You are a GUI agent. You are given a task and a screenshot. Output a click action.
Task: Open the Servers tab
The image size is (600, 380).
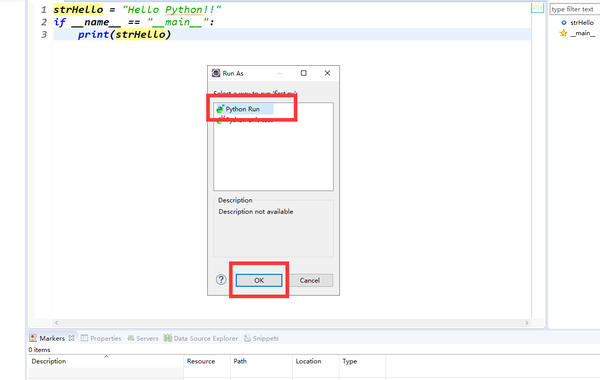[143, 338]
